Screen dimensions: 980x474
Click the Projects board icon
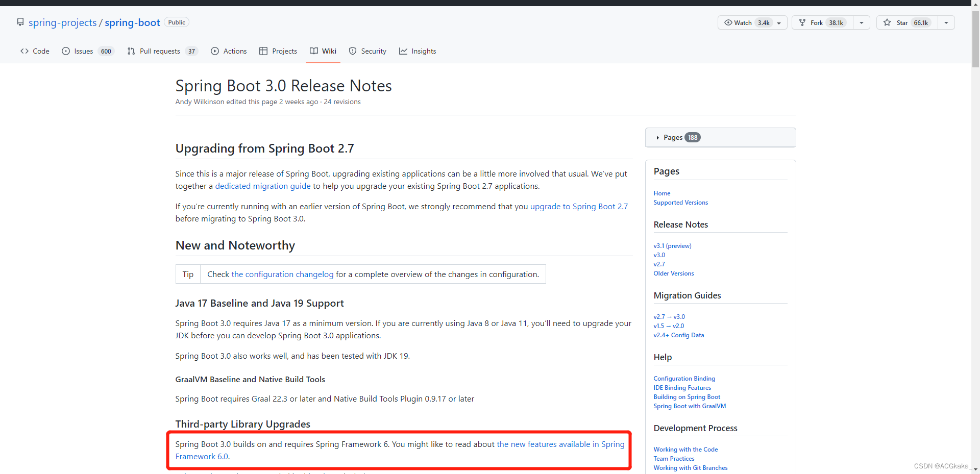coord(263,51)
